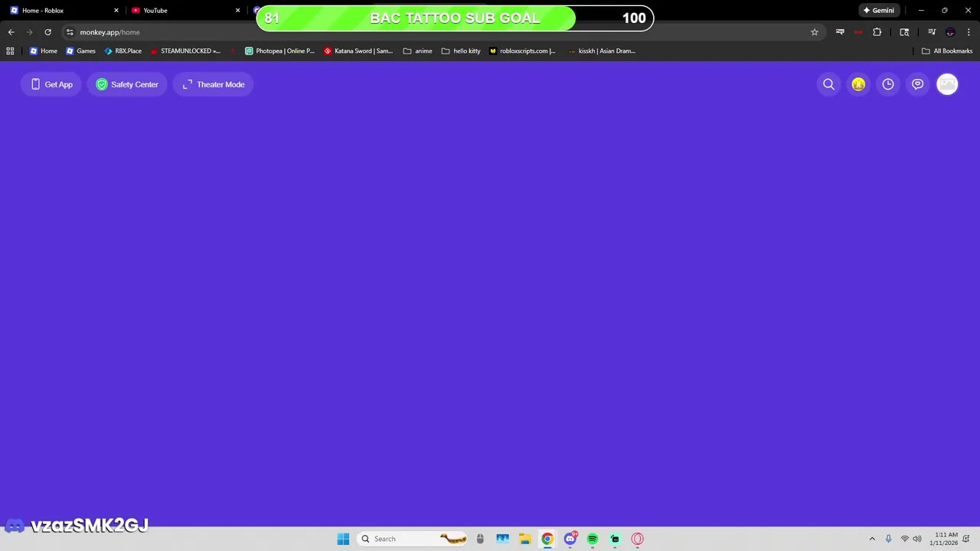Open the Monkey search icon
Viewport: 980px width, 551px height.
(x=828, y=84)
